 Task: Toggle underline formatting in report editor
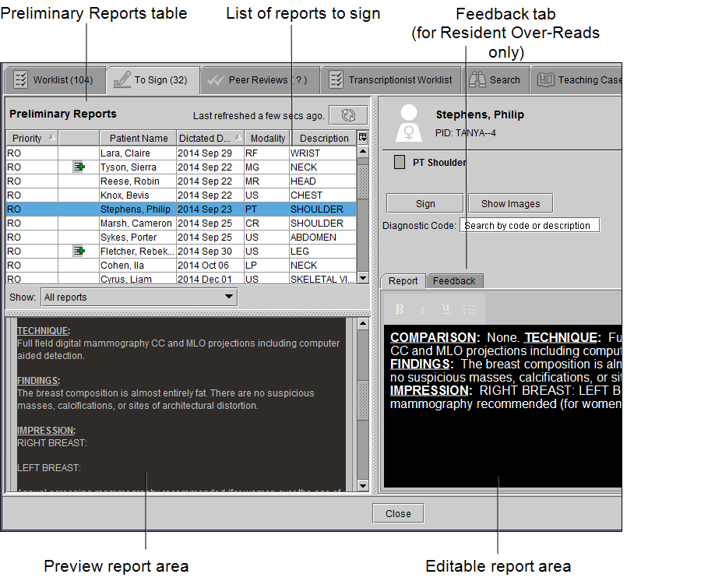tap(446, 309)
